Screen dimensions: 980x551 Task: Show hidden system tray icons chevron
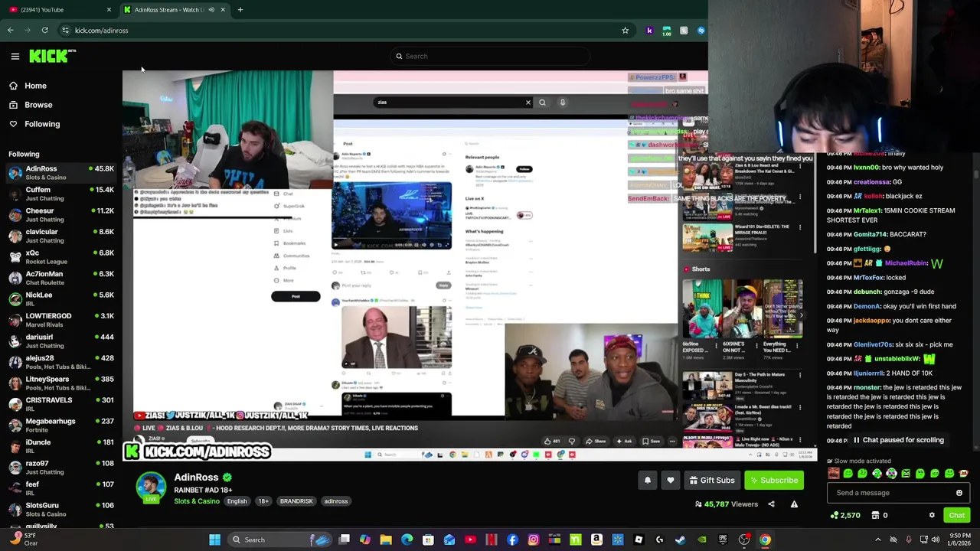point(878,540)
